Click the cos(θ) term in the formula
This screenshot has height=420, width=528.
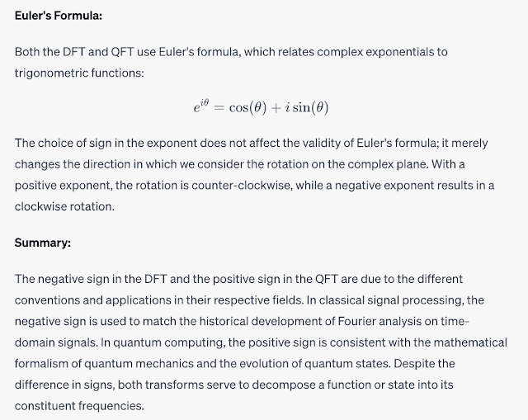[x=247, y=107]
